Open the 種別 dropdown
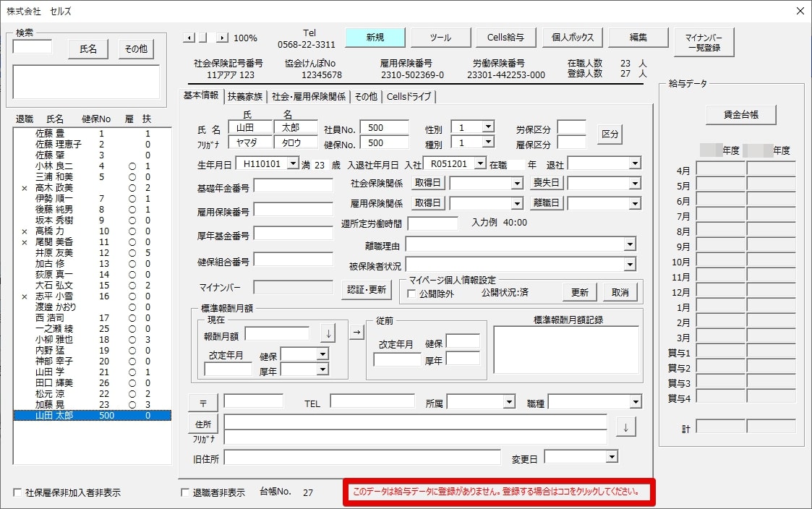Screen dimensions: 812x509 [x=488, y=142]
